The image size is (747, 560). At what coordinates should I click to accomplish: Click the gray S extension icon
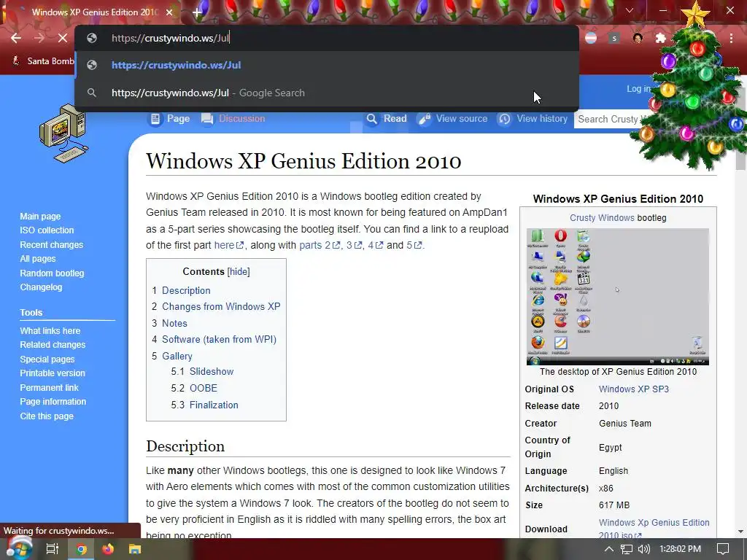click(614, 38)
